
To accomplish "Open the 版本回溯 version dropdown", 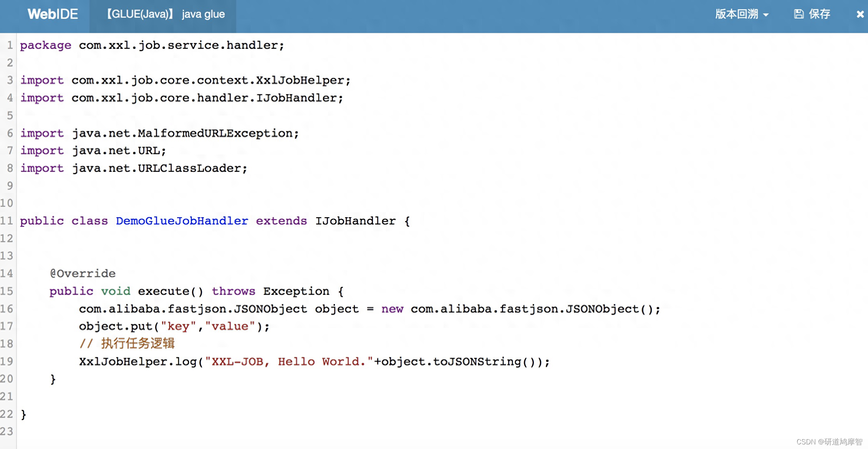I will 737,14.
